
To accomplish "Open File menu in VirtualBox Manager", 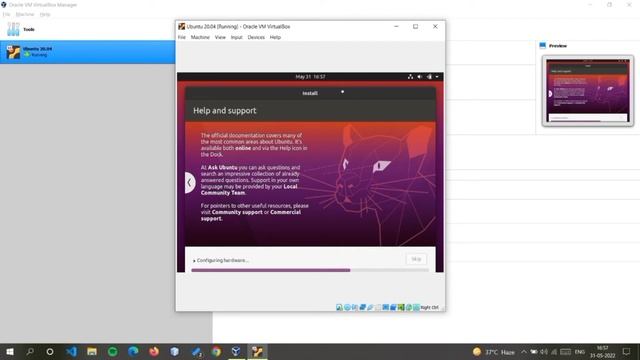I will coord(6,14).
